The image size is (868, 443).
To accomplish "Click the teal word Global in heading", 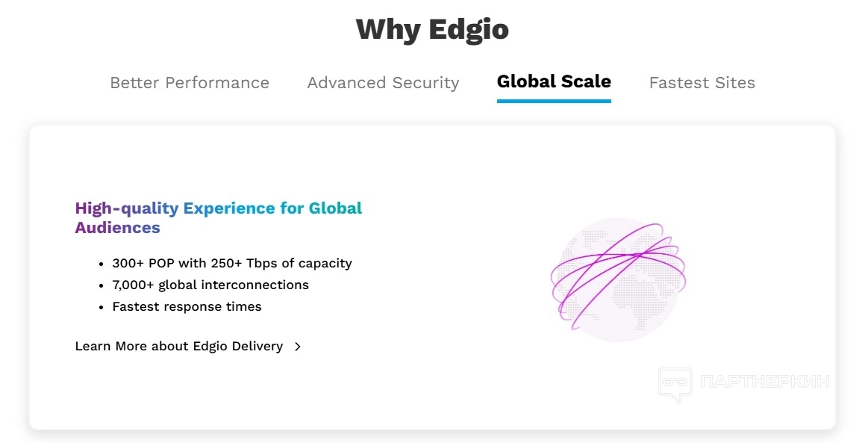I will click(x=335, y=208).
